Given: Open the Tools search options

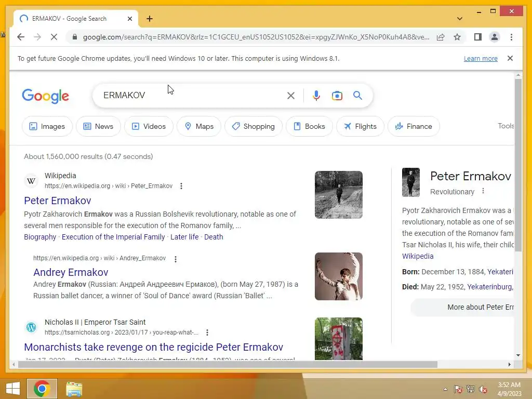Looking at the screenshot, I should click(506, 126).
